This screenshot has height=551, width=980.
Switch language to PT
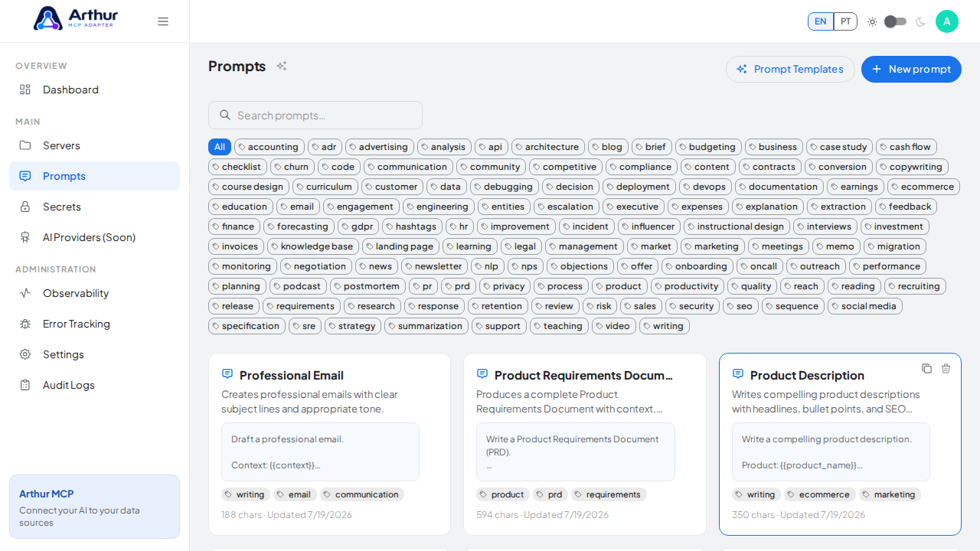pos(845,21)
